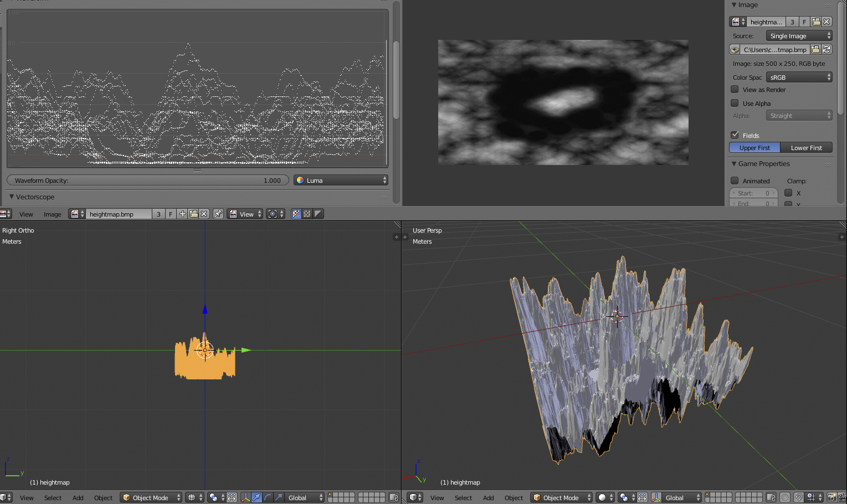847x504 pixels.
Task: Toggle View as Render checkbox
Action: pos(735,89)
